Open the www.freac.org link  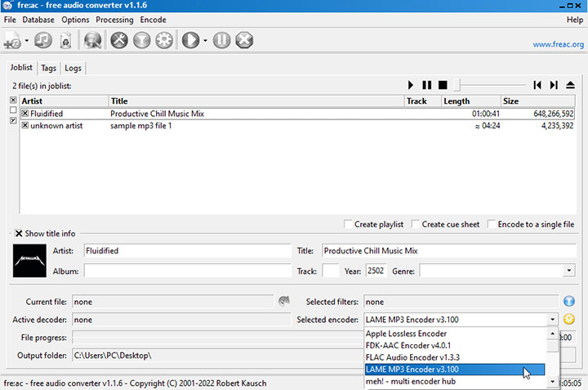pyautogui.click(x=558, y=44)
